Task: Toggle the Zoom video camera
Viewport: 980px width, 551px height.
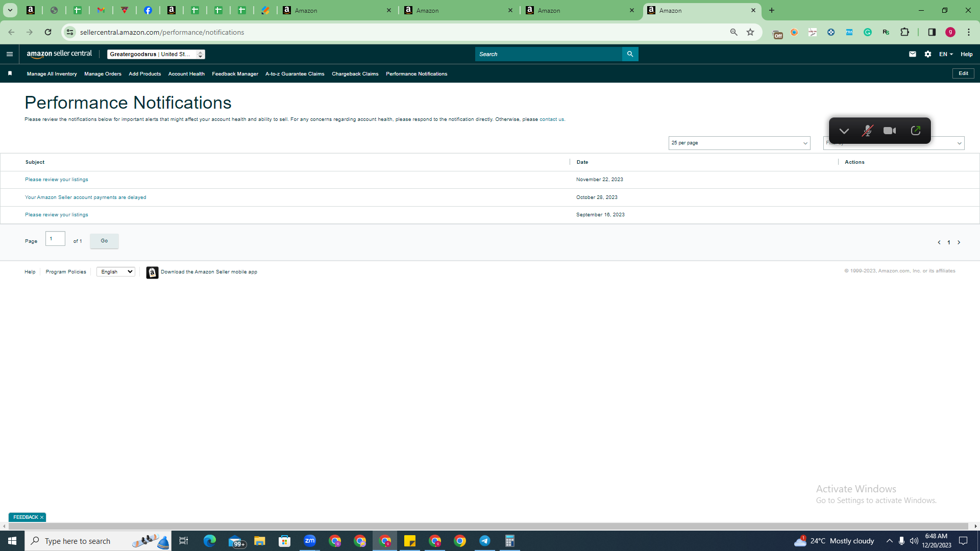Action: pyautogui.click(x=890, y=131)
